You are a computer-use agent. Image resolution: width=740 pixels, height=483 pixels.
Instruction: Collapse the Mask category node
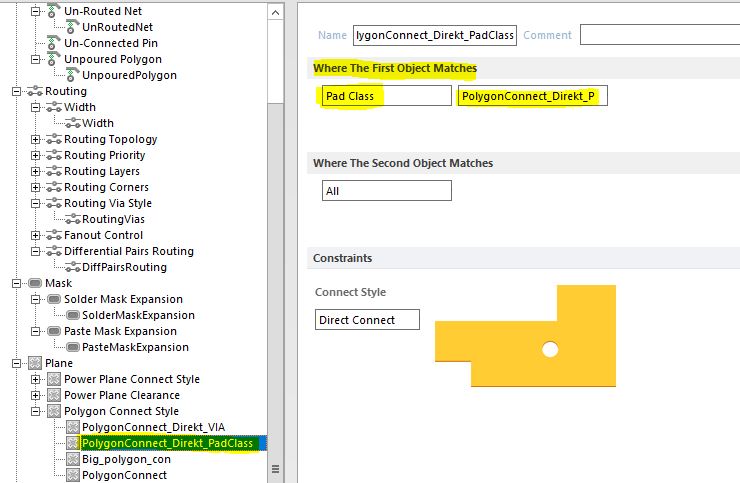(x=17, y=283)
